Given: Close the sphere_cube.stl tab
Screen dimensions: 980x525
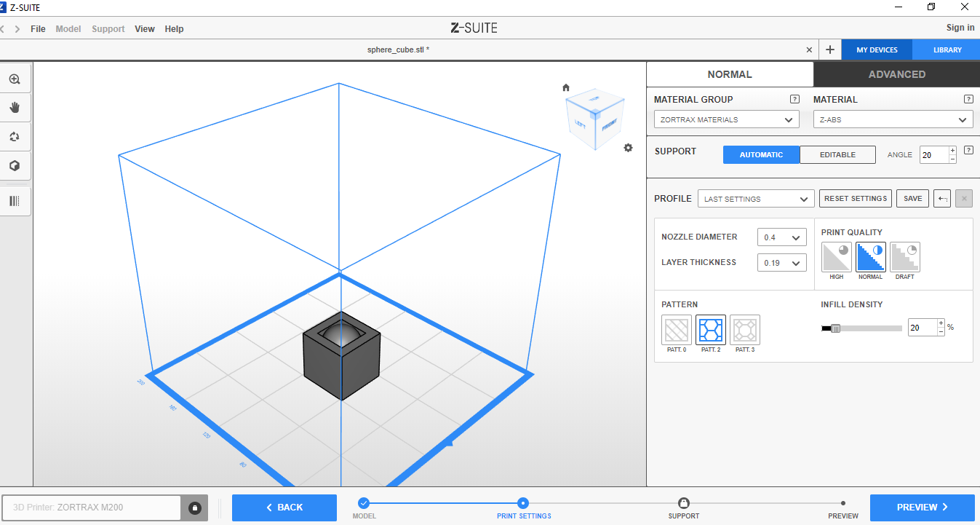Looking at the screenshot, I should (809, 50).
